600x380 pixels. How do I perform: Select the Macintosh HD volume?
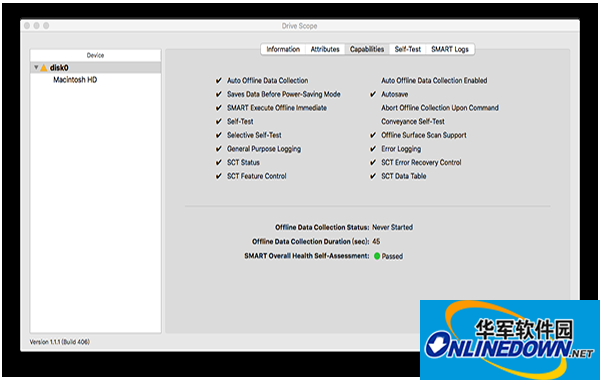(75, 80)
